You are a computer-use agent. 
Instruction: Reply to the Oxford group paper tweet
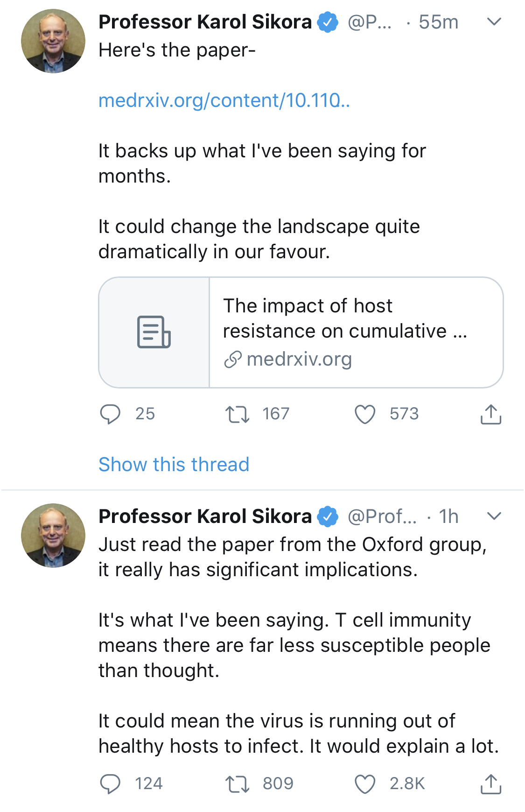(111, 784)
